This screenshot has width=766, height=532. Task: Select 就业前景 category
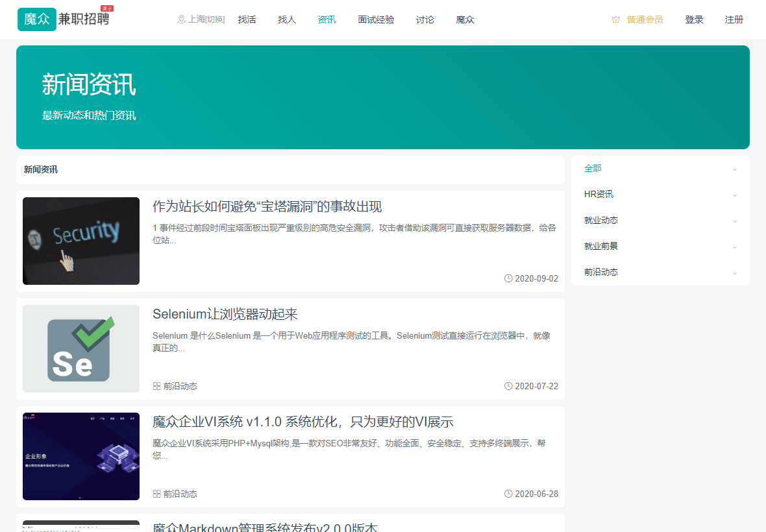[x=601, y=246]
